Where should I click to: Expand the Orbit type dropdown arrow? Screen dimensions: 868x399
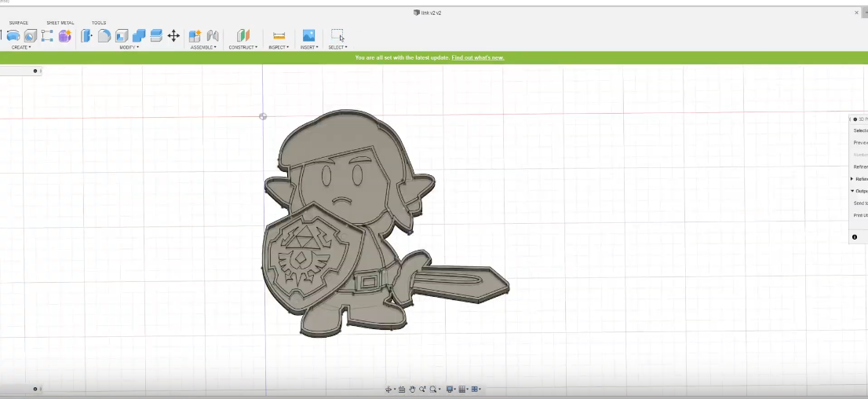[x=394, y=390]
